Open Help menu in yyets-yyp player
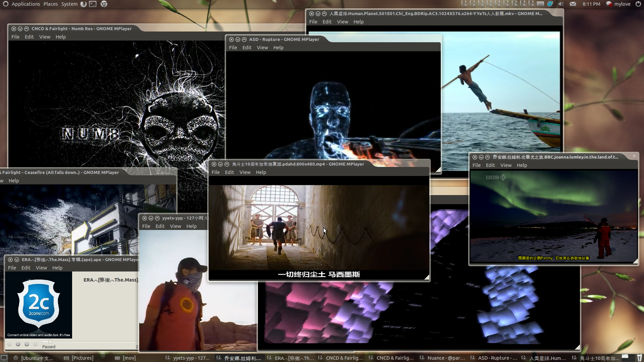The width and height of the screenshot is (644, 362). (192, 226)
